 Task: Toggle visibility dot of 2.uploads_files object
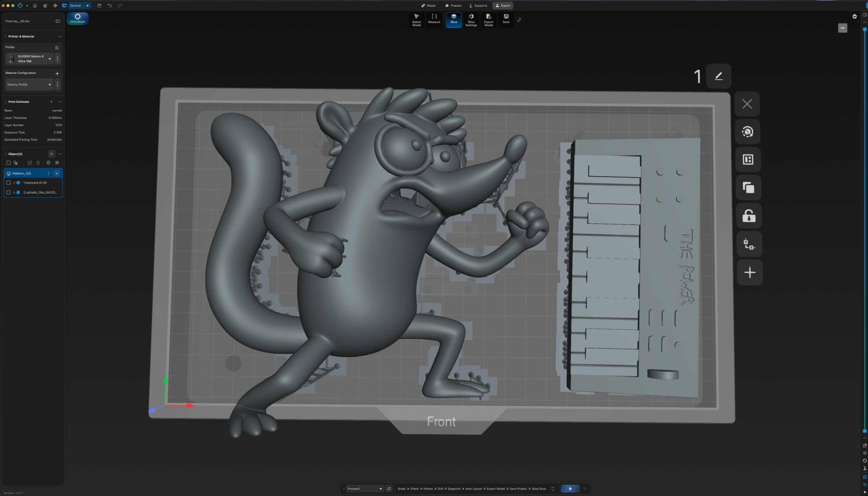pyautogui.click(x=18, y=193)
